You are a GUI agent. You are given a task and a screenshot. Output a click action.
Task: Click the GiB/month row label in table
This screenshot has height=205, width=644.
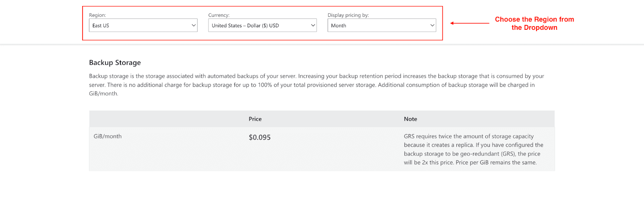(x=107, y=136)
